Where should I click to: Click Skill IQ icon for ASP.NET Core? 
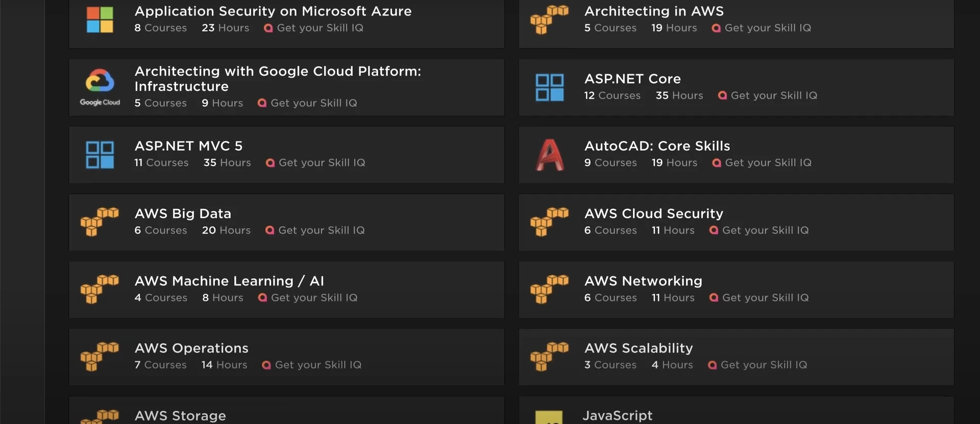[x=722, y=96]
